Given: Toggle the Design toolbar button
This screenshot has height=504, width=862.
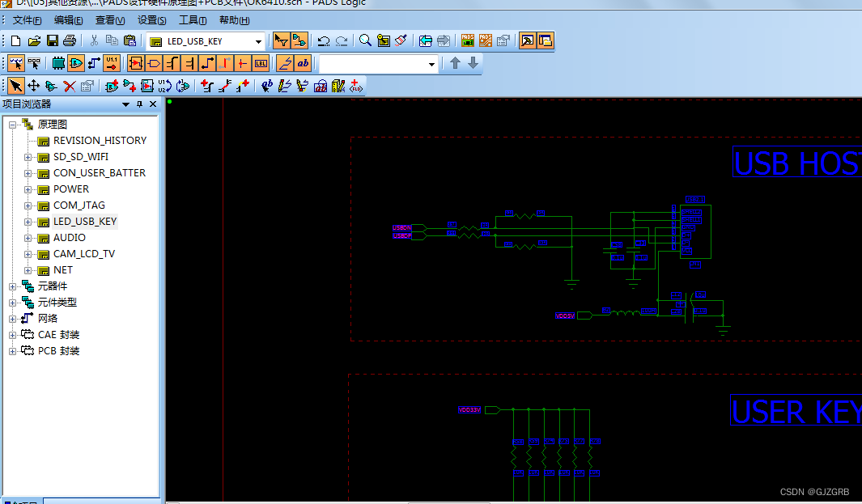Looking at the screenshot, I should pos(299,40).
